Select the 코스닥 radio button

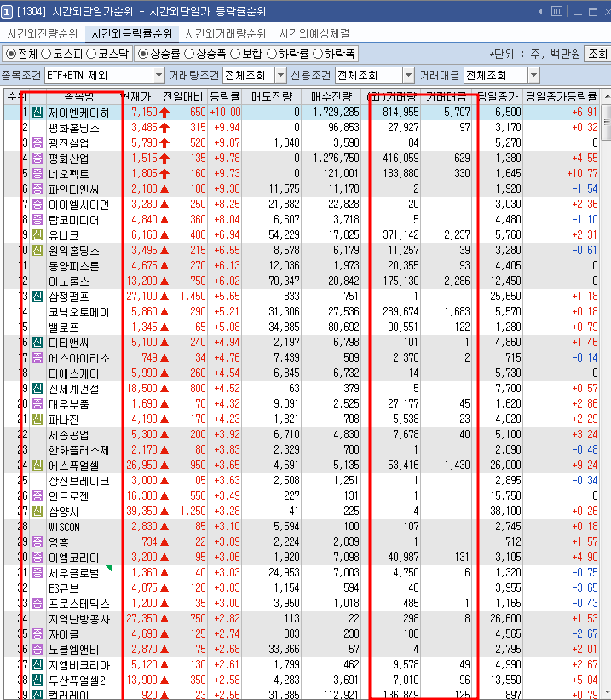pyautogui.click(x=91, y=54)
